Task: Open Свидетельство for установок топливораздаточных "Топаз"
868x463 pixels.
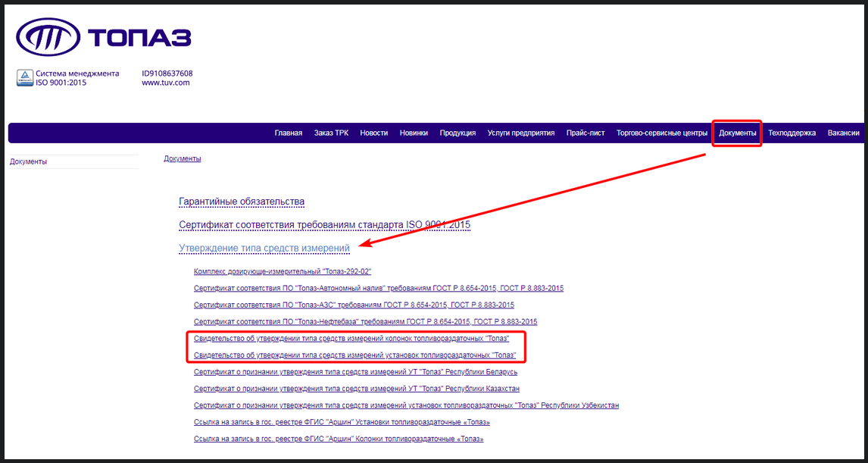Action: click(x=355, y=355)
